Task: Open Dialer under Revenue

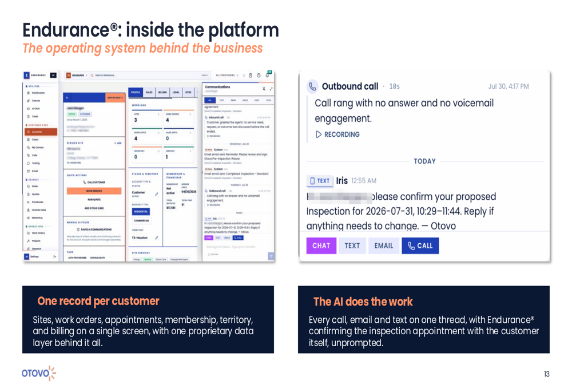Action: 33,187
